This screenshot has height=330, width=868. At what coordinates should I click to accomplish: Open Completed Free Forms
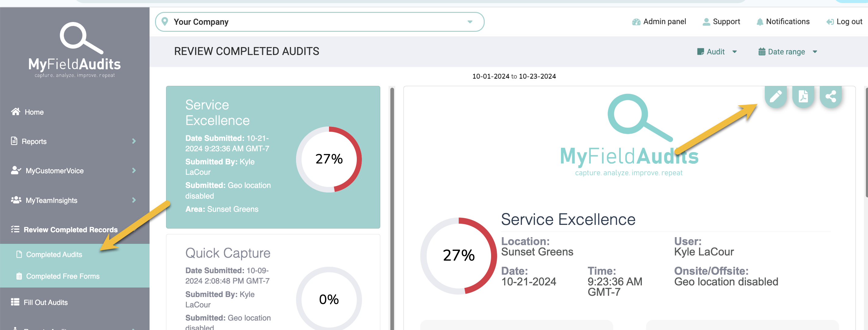[63, 276]
